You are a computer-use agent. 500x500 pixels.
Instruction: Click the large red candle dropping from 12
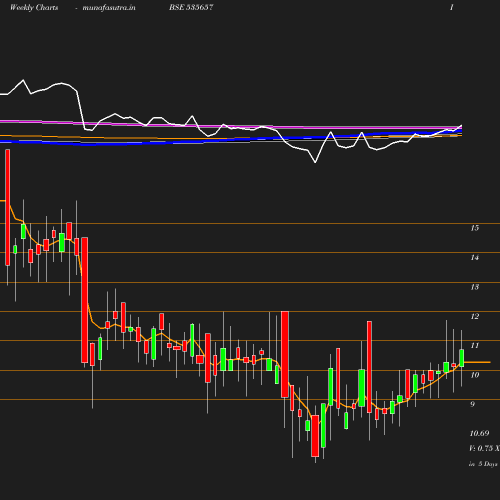(x=285, y=354)
